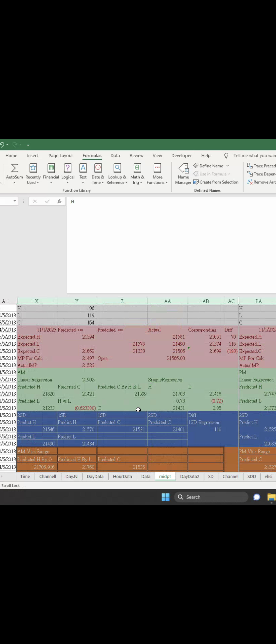
Task: Expand the More Functions menu
Action: (157, 174)
